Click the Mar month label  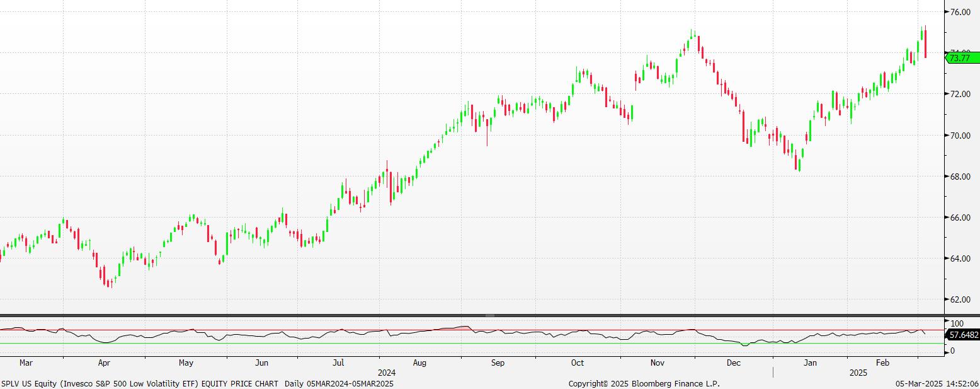(26, 363)
